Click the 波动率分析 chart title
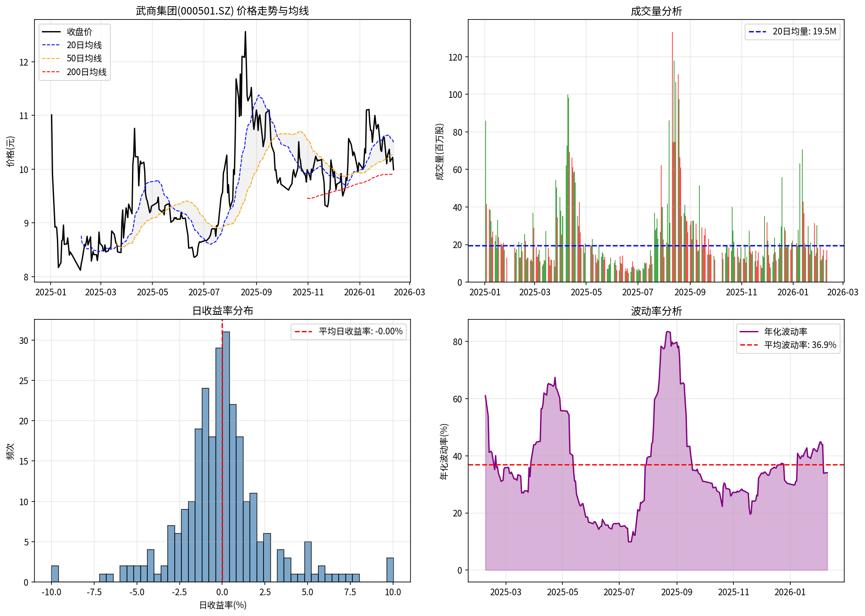 tap(656, 311)
